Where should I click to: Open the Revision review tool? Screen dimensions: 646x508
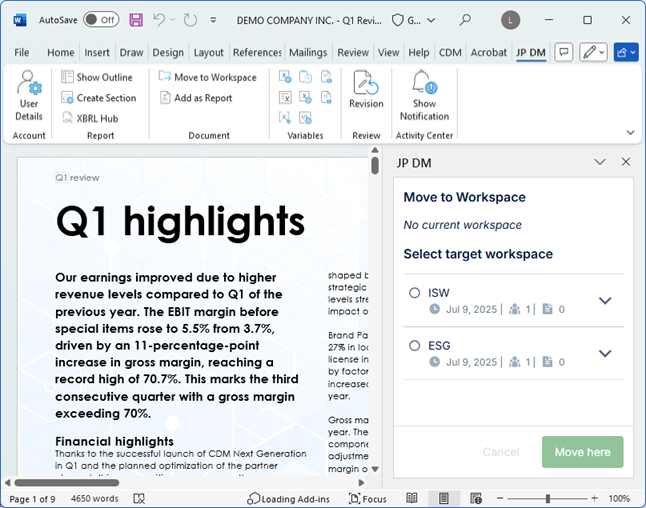366,89
